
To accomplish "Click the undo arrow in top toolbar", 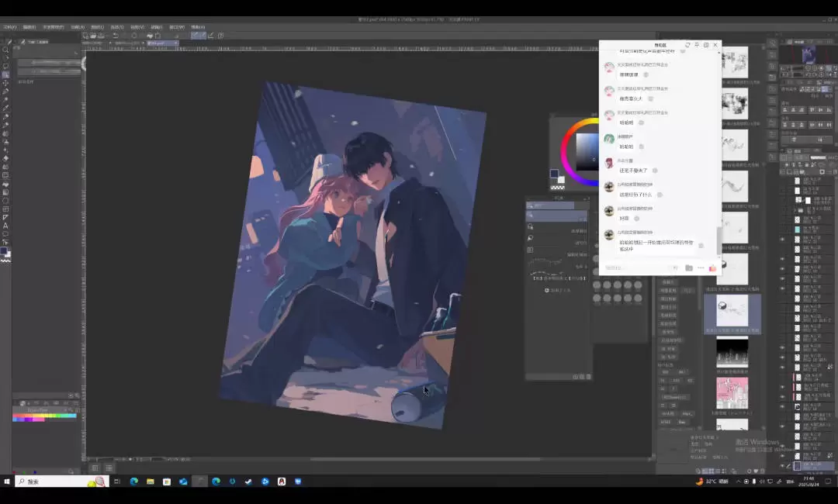I will click(x=116, y=36).
